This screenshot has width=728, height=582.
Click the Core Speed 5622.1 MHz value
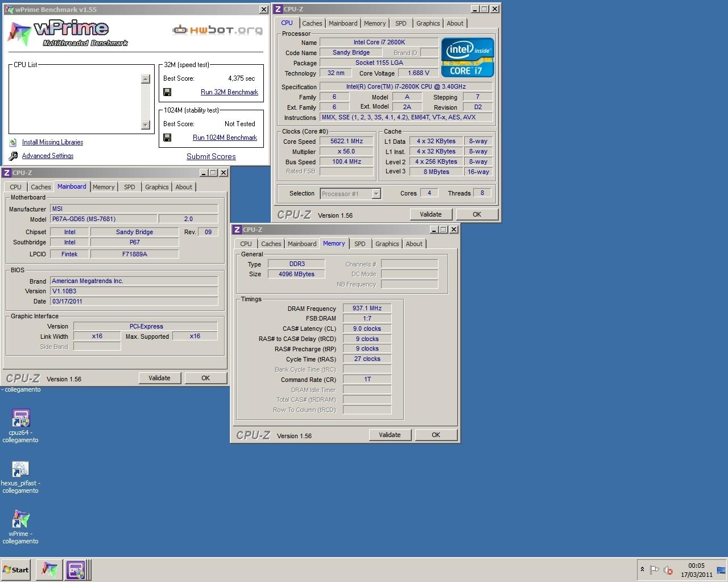pyautogui.click(x=346, y=141)
